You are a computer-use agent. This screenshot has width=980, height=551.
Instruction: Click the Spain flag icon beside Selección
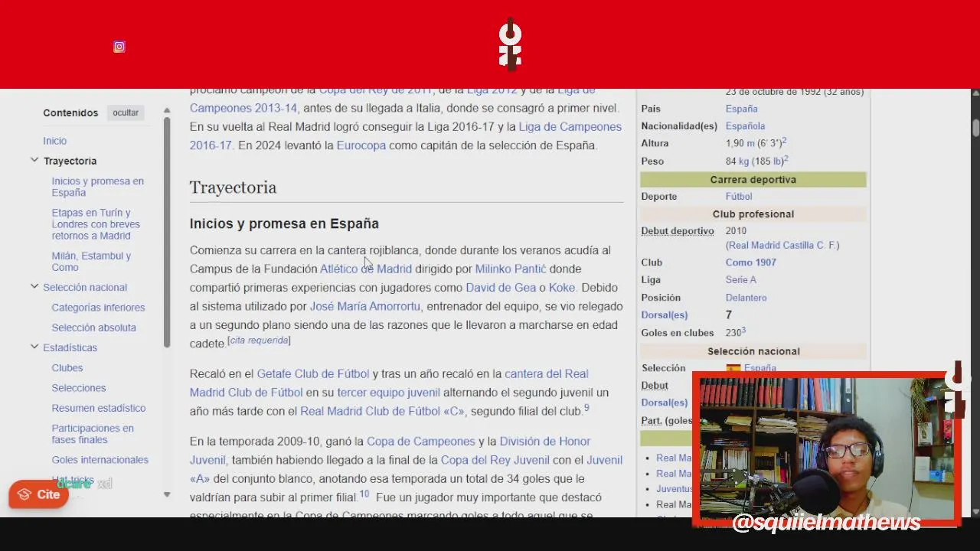tap(733, 368)
